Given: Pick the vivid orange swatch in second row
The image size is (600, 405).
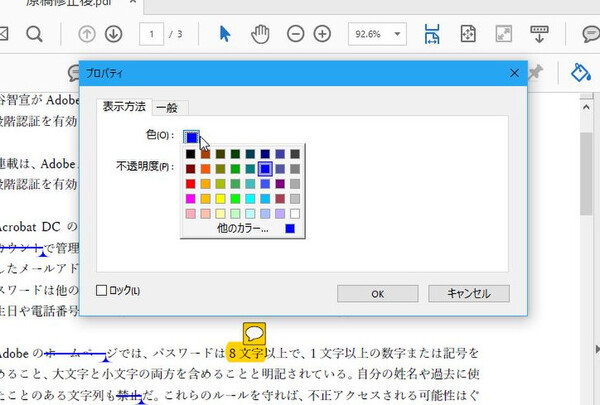Looking at the screenshot, I should pos(205,169).
